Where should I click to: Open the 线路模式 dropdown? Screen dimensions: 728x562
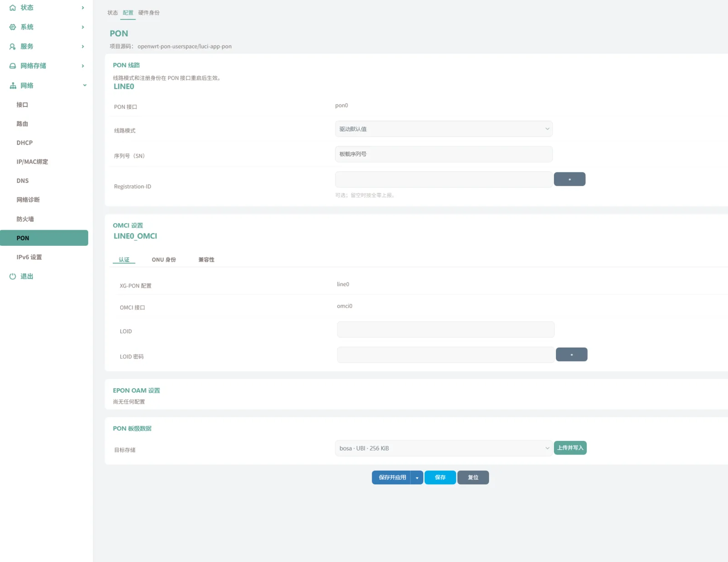(x=444, y=129)
